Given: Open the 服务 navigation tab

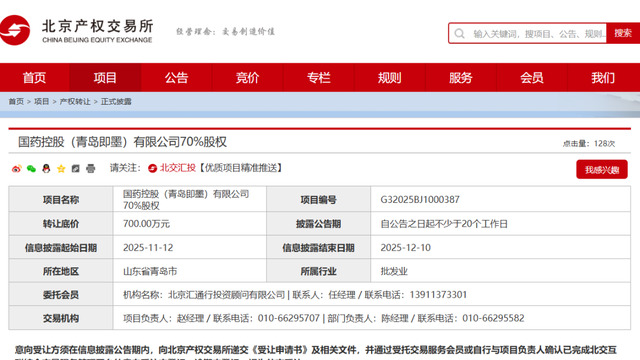Looking at the screenshot, I should 460,78.
